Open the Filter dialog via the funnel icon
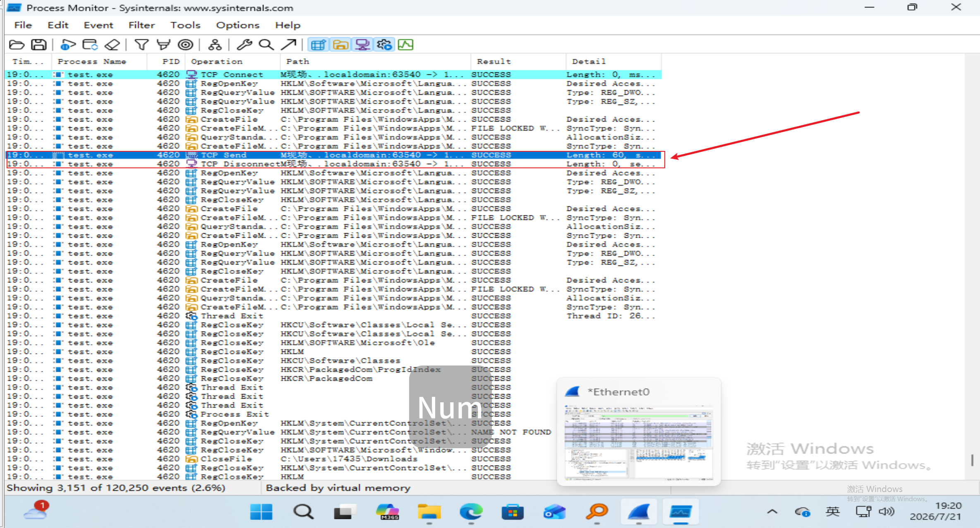This screenshot has width=980, height=528. (141, 45)
